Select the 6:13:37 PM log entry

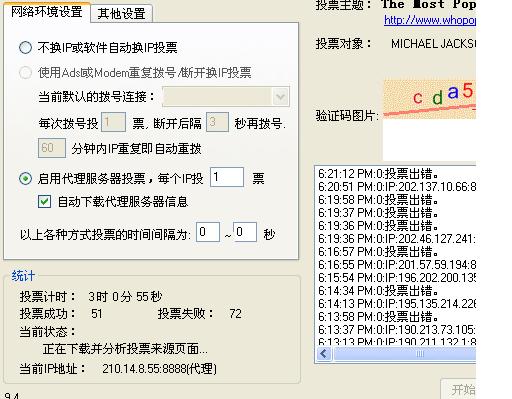pos(397,330)
